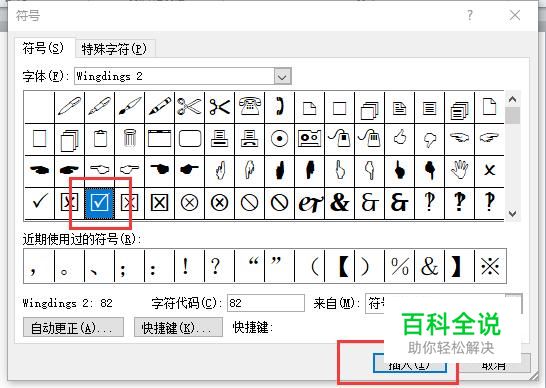Choose recently used question mark
Screen dimensions: 546x388
coord(219,266)
